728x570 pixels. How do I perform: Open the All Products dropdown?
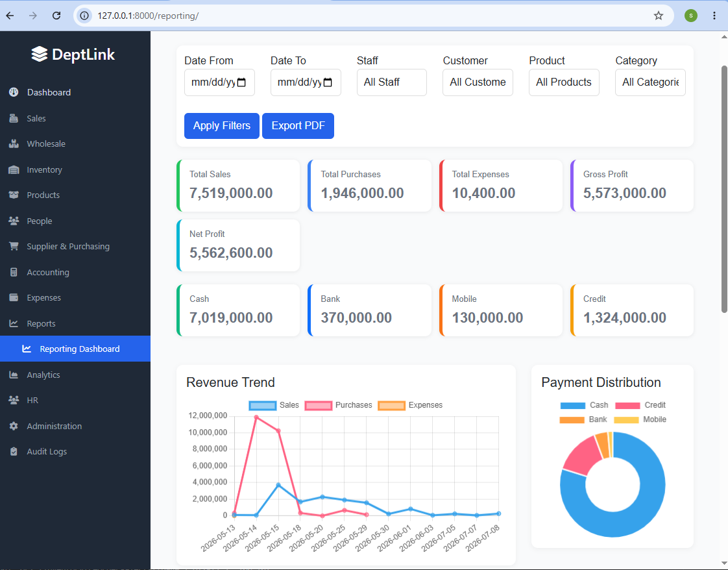[564, 82]
